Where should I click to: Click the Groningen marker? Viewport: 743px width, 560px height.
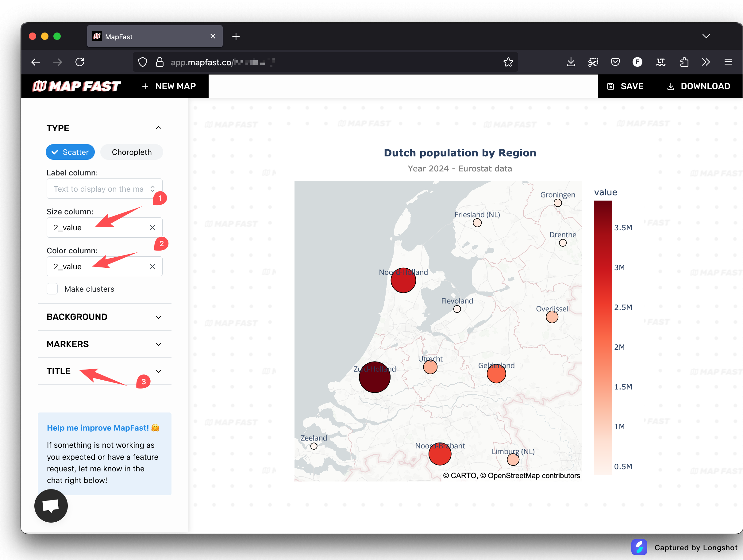pos(558,203)
